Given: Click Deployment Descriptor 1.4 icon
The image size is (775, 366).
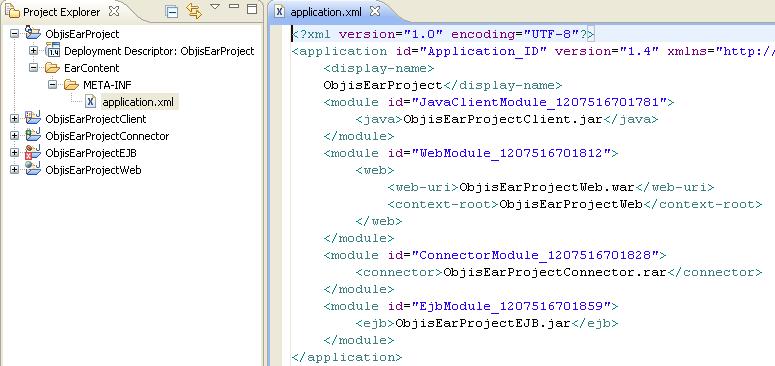Looking at the screenshot, I should [52, 50].
